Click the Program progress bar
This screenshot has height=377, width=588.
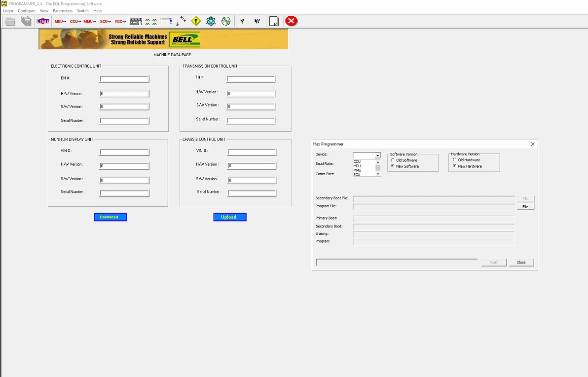point(434,242)
